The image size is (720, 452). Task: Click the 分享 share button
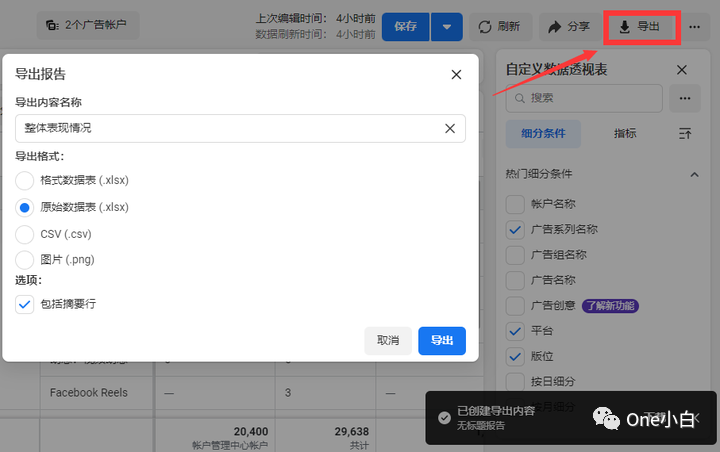pyautogui.click(x=569, y=27)
